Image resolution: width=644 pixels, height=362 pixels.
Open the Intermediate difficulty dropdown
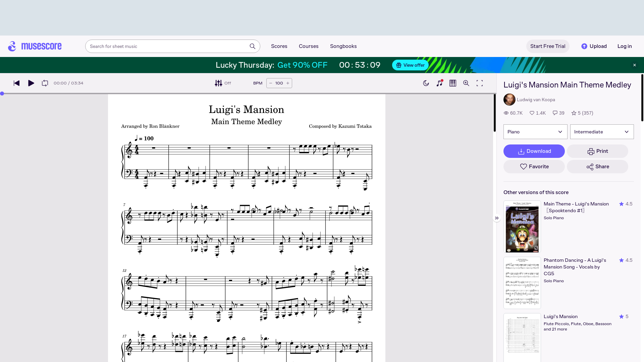click(x=602, y=132)
